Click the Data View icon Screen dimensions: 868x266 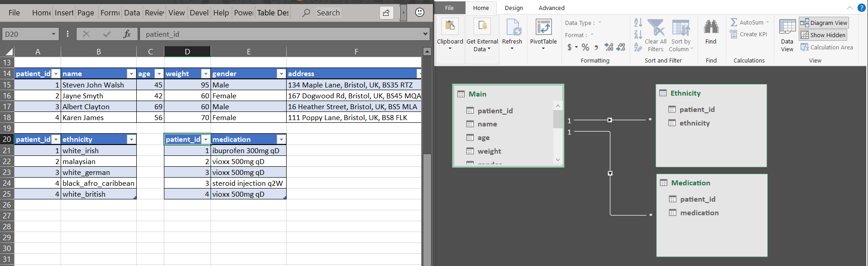787,27
